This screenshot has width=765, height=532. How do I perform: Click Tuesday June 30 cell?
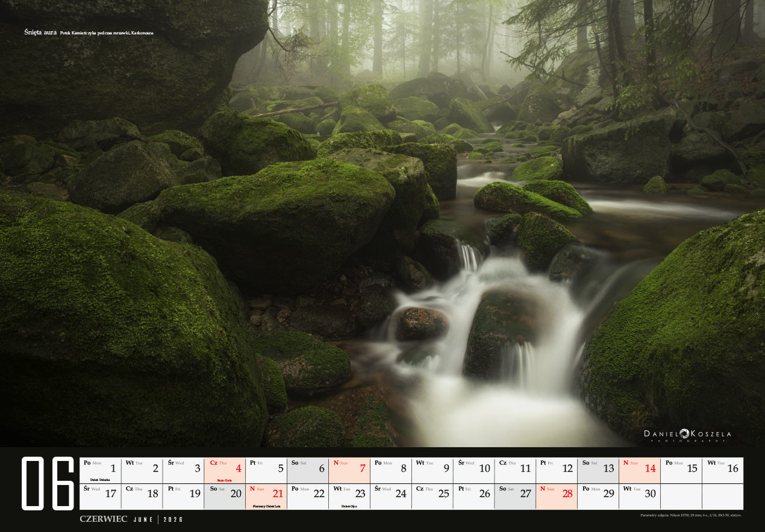tap(640, 496)
